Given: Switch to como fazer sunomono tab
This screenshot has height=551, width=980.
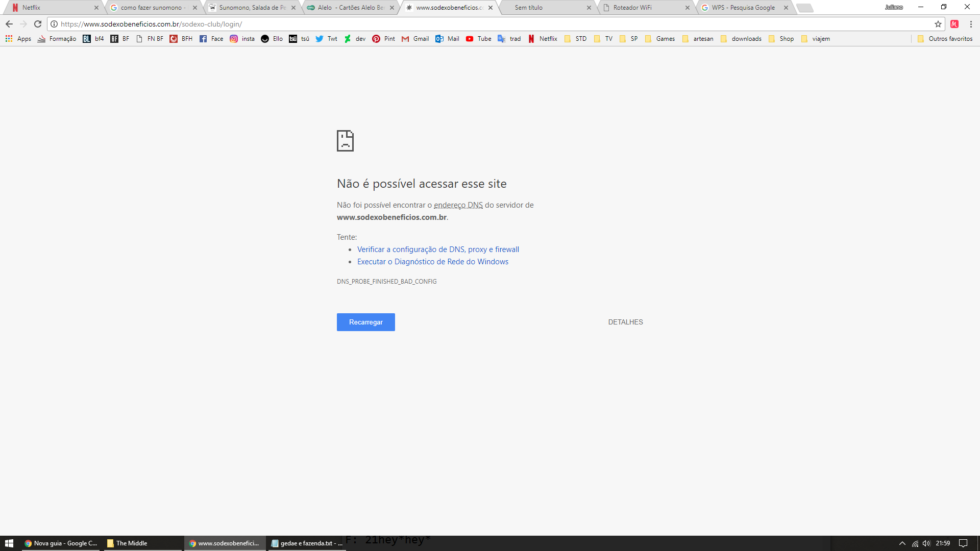Looking at the screenshot, I should coord(151,8).
